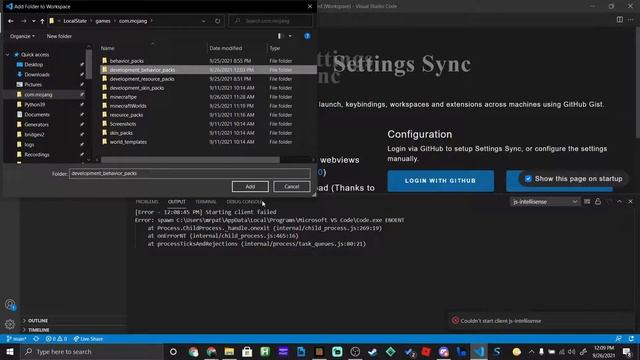Select Recordings in Quick access
This screenshot has height=360, width=640.
[x=37, y=155]
